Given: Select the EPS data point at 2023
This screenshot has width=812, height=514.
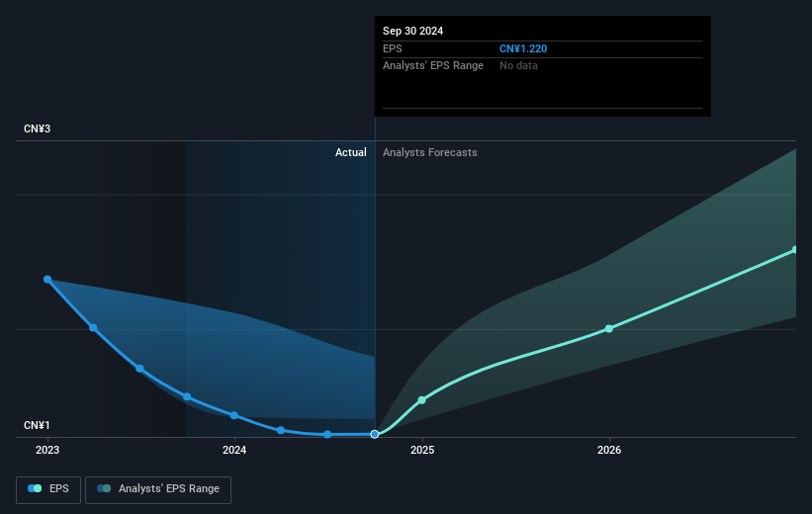Looking at the screenshot, I should coord(47,280).
